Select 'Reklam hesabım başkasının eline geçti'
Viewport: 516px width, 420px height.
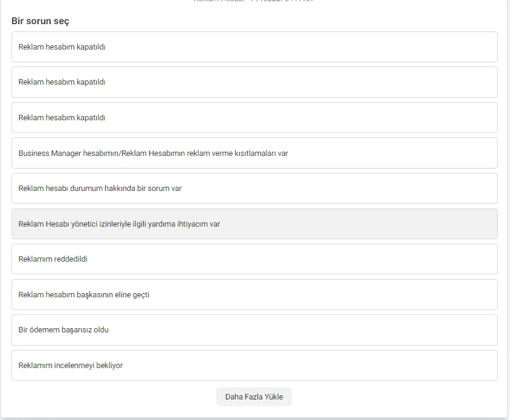point(254,295)
